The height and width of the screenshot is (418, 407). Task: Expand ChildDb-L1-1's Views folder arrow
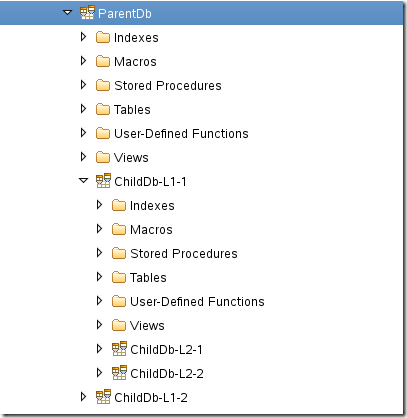99,325
